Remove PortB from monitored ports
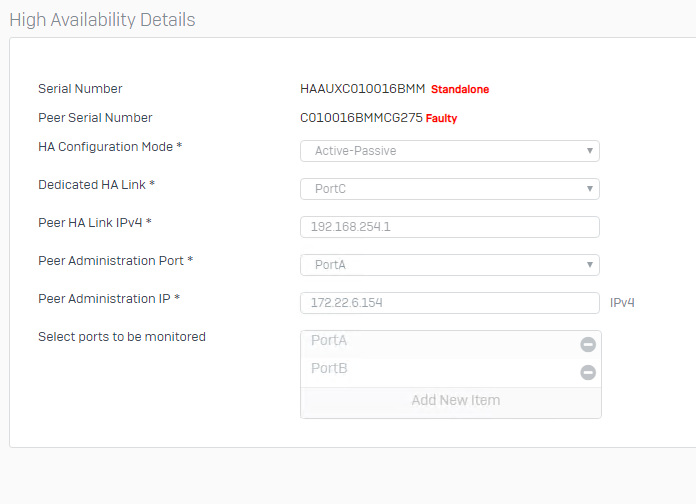 pos(588,372)
